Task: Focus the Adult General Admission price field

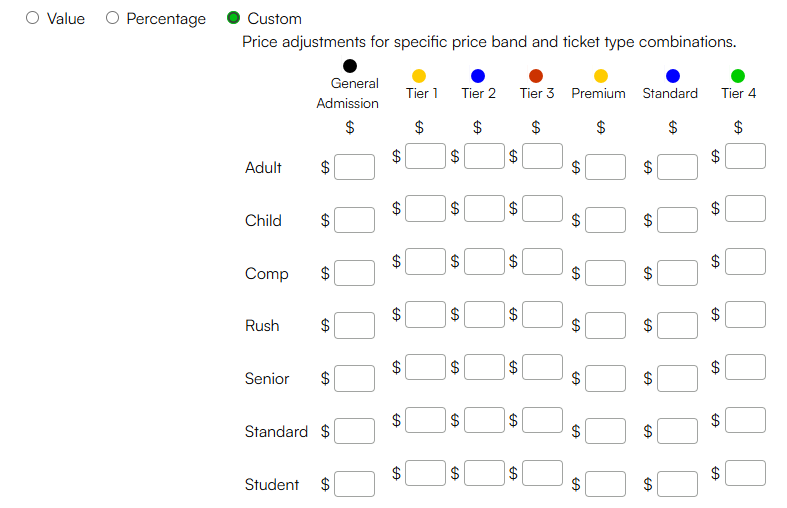Action: 354,167
